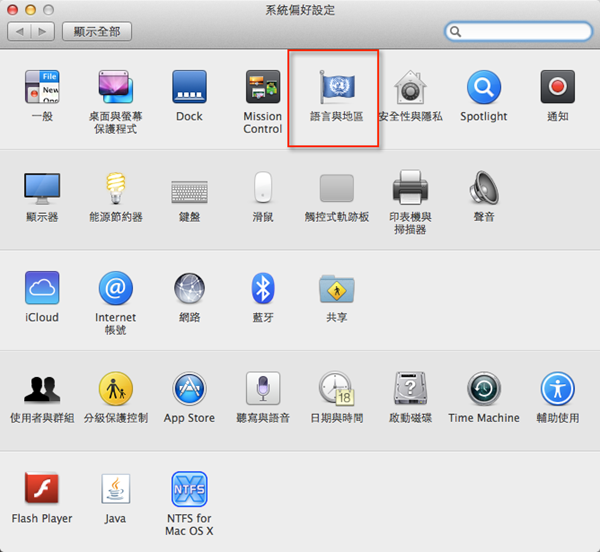
Task: Open 輔助使用 accessibility preferences
Action: [x=558, y=389]
